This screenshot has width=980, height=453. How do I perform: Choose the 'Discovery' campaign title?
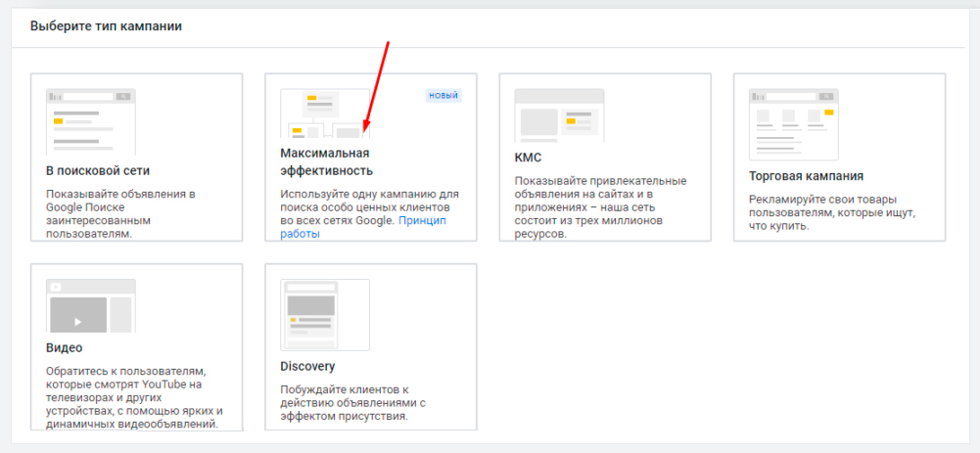(x=307, y=366)
